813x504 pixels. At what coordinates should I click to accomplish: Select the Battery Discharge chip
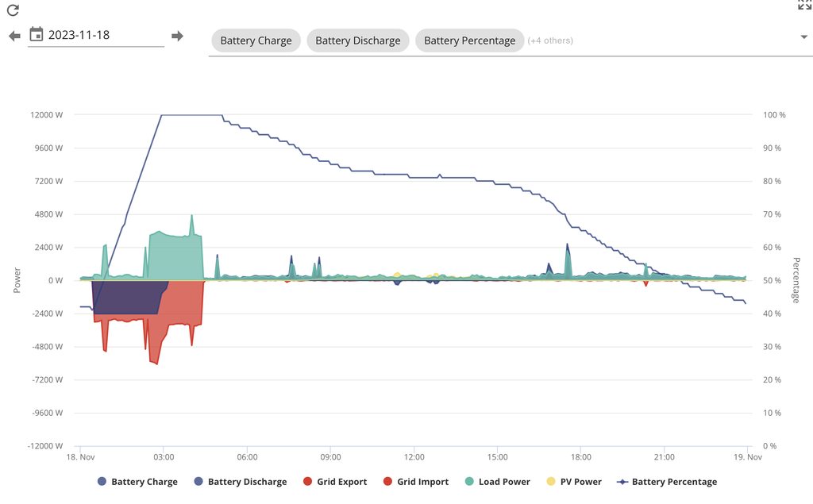(357, 40)
